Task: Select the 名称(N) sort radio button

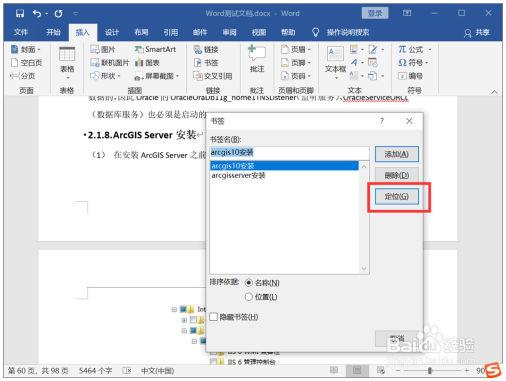Action: coord(249,283)
